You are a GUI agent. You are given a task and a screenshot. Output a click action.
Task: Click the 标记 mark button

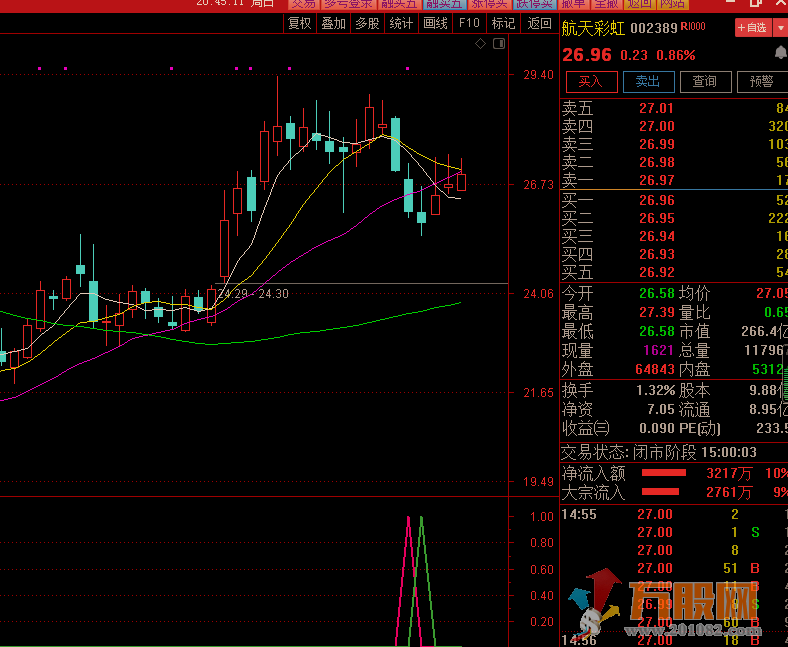503,23
